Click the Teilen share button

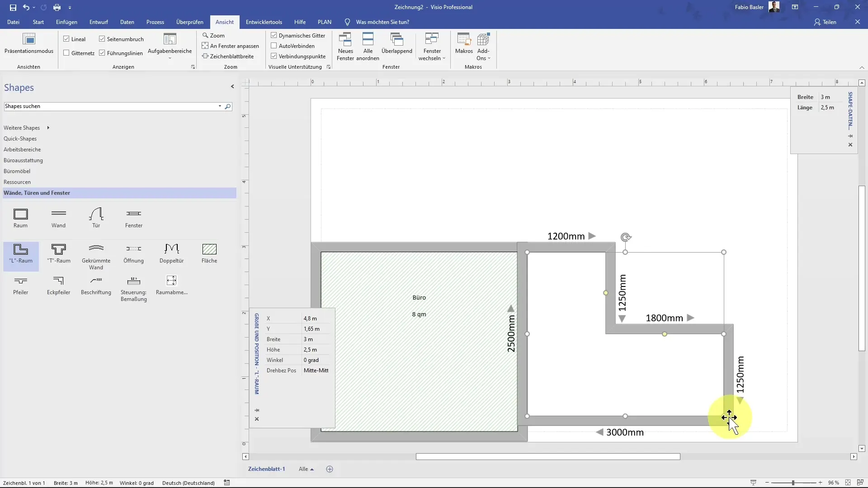(x=826, y=22)
